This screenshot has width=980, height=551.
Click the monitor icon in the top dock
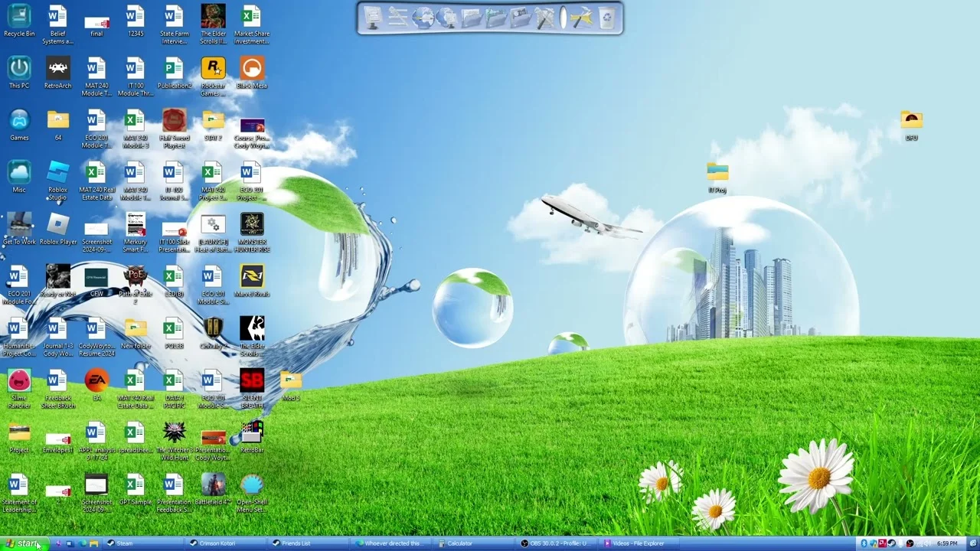coord(372,18)
